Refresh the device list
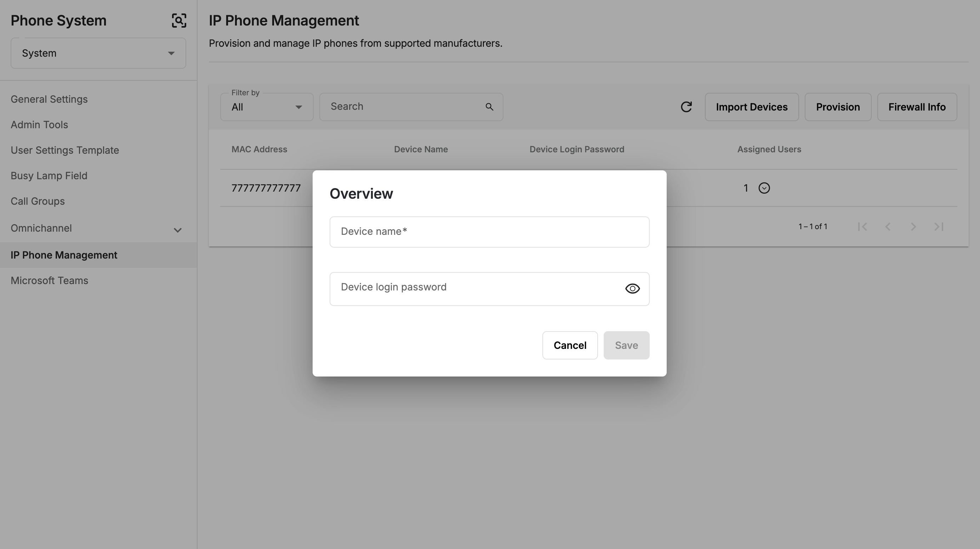The image size is (980, 549). coord(686,107)
